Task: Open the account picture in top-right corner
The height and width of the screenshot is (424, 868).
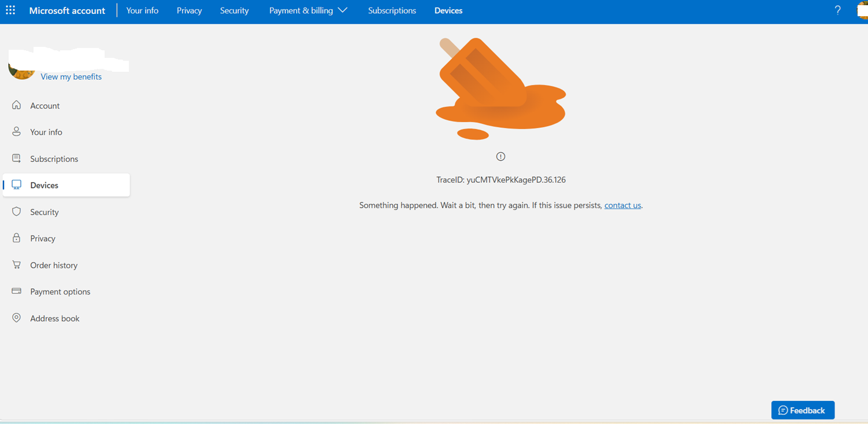Action: (862, 10)
